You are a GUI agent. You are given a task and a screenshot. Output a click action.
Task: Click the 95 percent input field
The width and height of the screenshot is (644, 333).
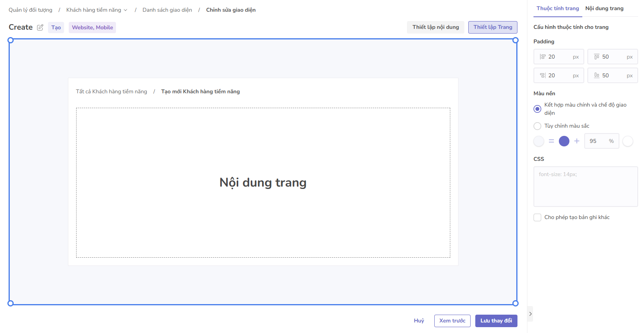(x=601, y=141)
